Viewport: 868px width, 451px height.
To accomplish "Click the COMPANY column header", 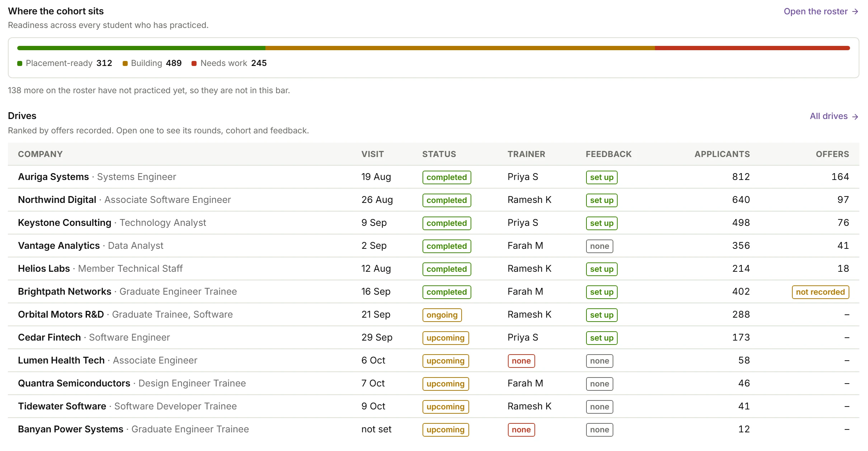I will click(x=40, y=154).
